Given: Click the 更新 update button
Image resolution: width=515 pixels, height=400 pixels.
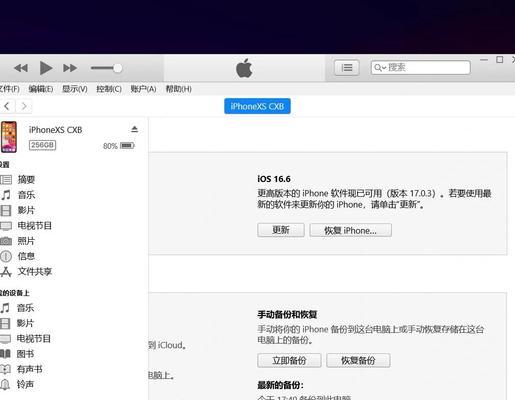Looking at the screenshot, I should (281, 230).
